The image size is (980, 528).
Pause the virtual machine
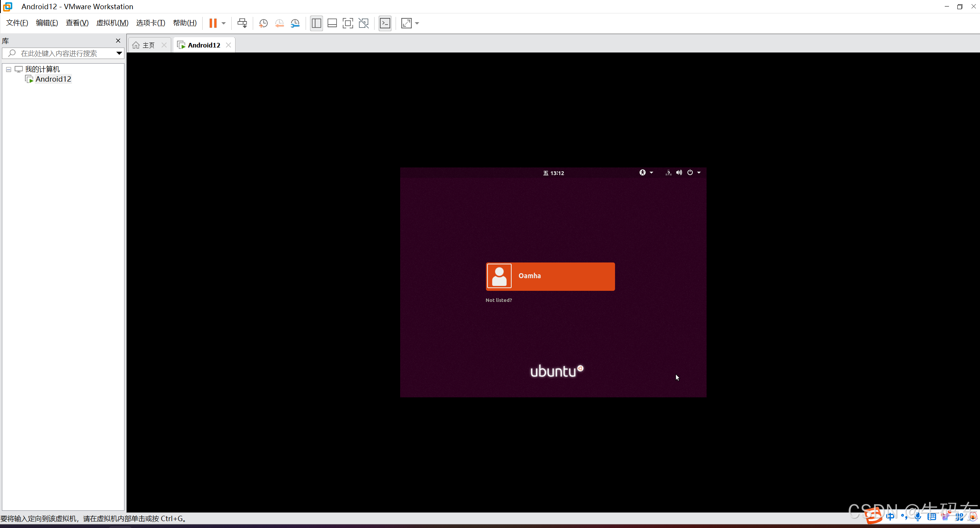click(x=213, y=23)
